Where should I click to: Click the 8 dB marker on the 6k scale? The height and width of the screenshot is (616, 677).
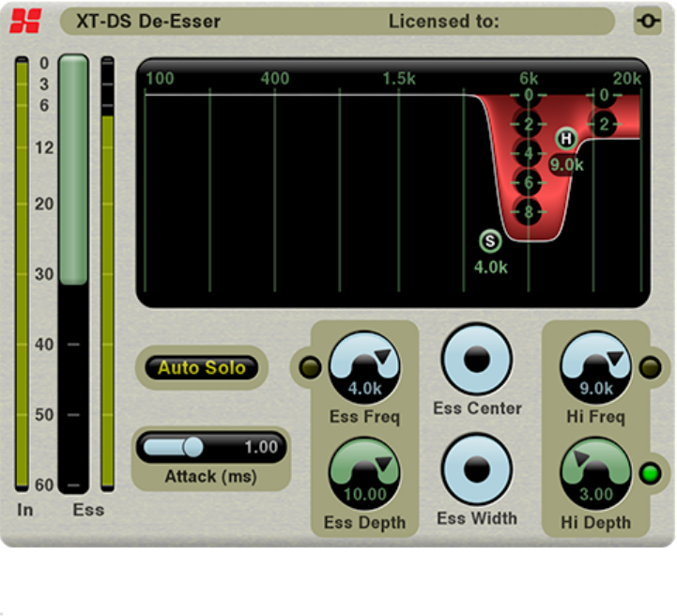(529, 212)
